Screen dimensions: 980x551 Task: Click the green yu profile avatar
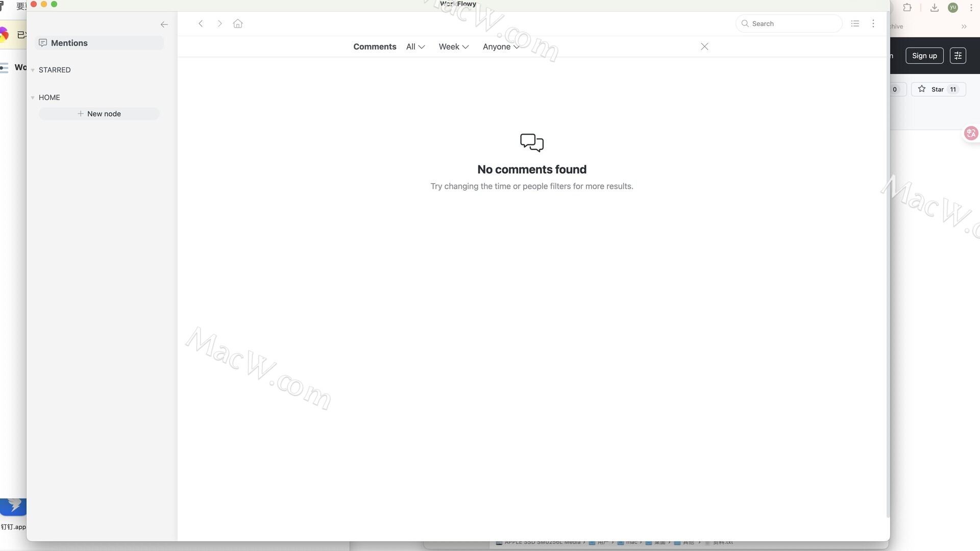(953, 8)
